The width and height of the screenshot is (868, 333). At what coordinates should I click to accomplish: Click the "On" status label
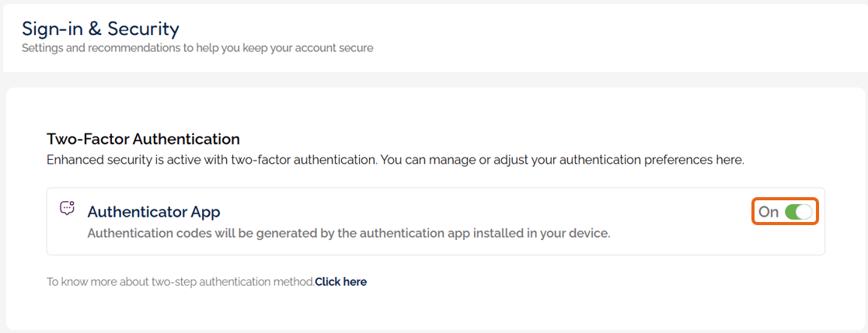tap(769, 212)
